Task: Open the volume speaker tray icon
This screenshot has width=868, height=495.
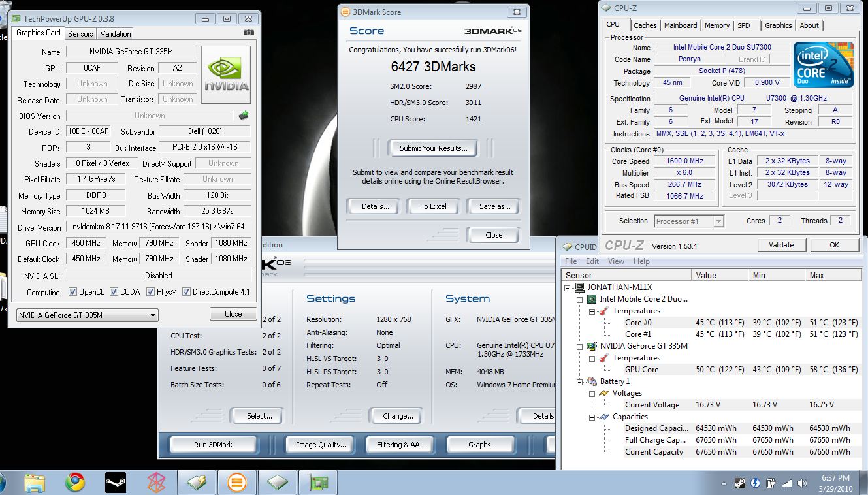Action: (802, 483)
